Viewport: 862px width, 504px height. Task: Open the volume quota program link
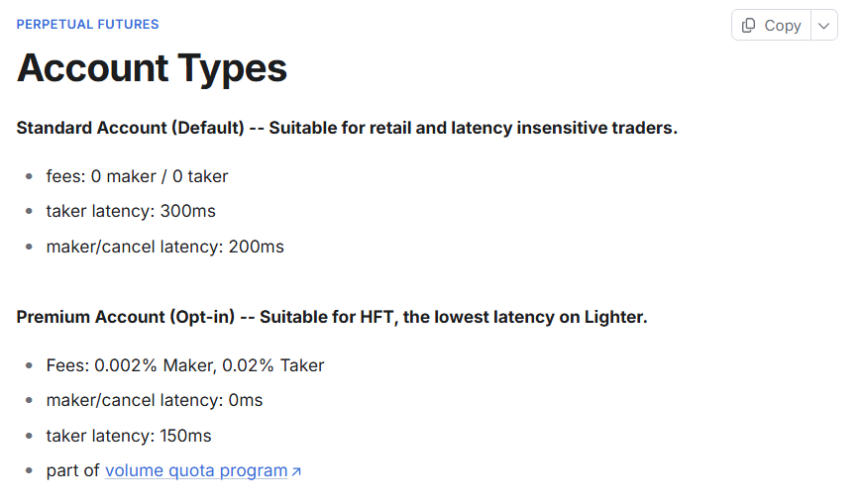click(196, 471)
